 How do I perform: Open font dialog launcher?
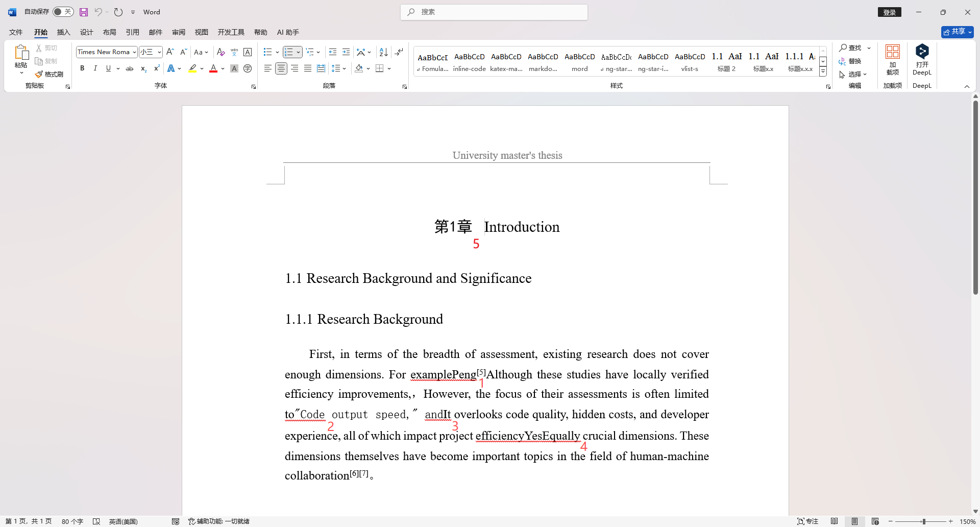(x=254, y=87)
